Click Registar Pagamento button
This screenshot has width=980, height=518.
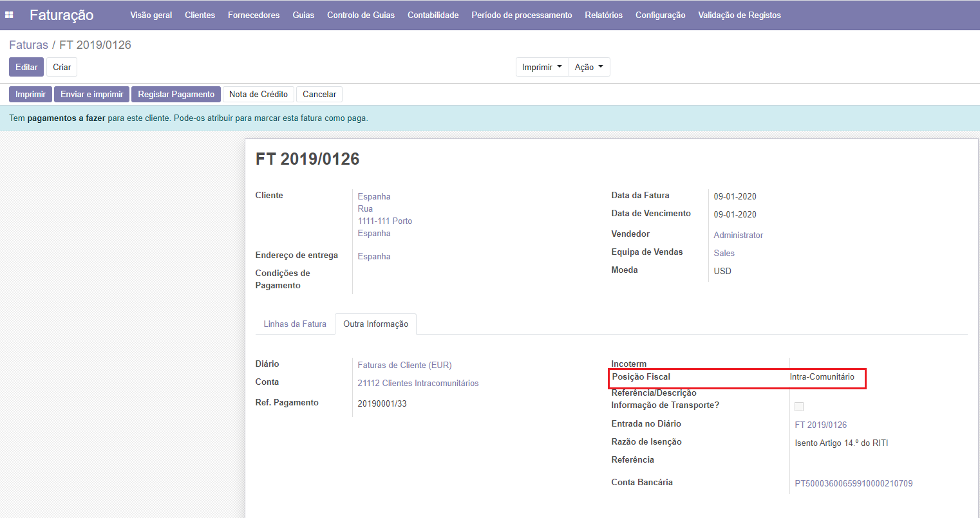pos(176,95)
